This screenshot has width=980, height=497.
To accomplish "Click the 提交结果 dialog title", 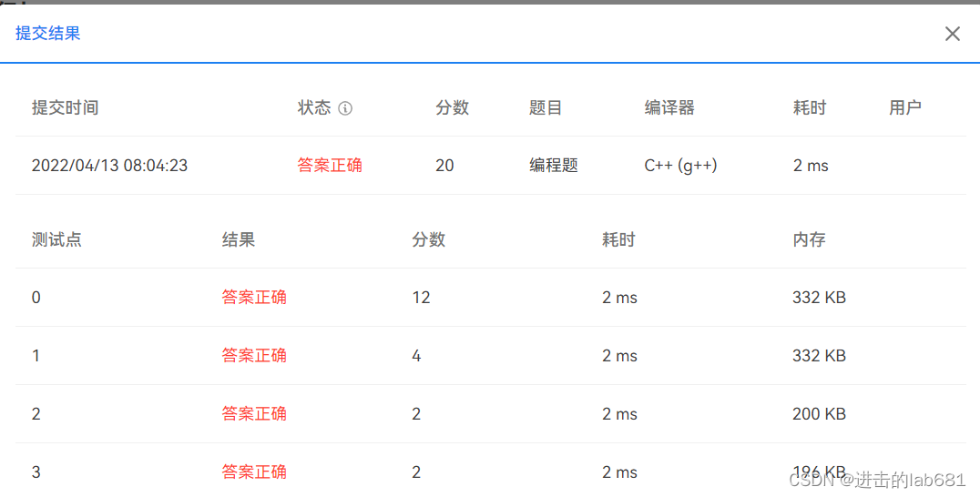I will (48, 33).
